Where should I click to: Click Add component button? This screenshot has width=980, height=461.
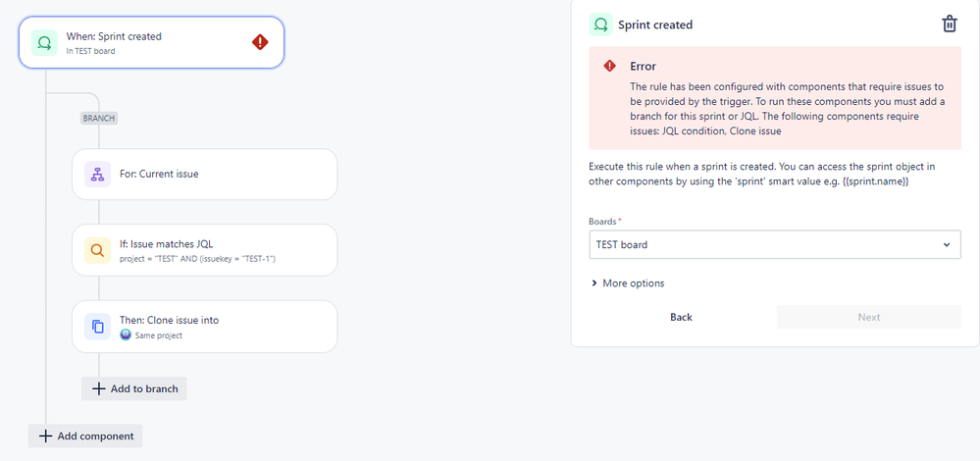pos(85,436)
